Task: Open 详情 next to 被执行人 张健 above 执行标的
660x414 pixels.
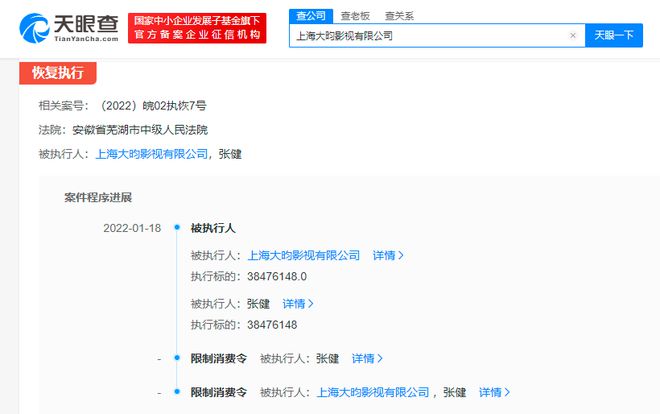Action: click(298, 304)
